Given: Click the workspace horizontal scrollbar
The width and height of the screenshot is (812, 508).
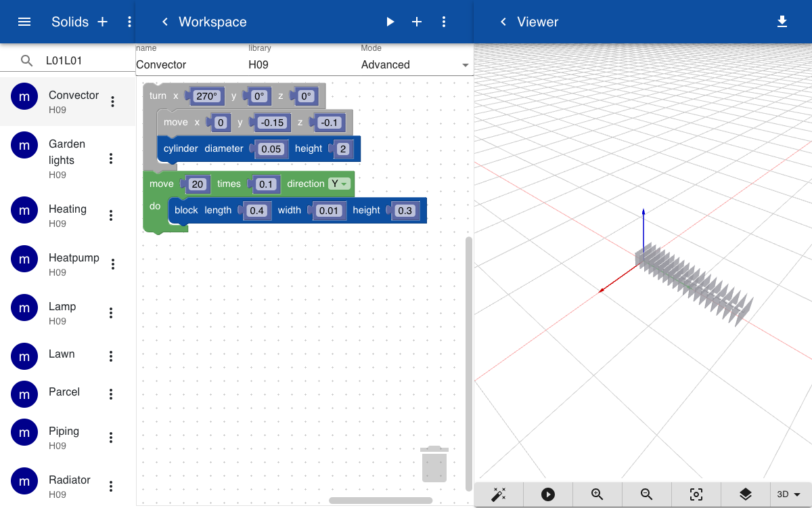Looking at the screenshot, I should [380, 501].
